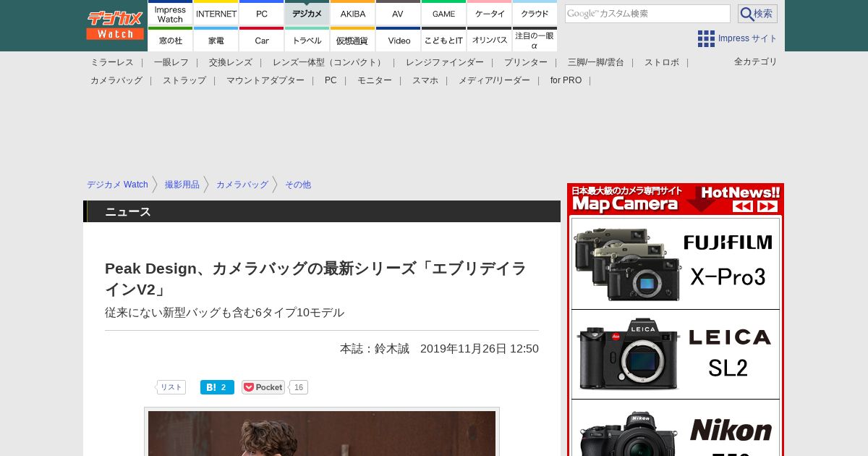Click the 一眼レフ category link

point(171,62)
